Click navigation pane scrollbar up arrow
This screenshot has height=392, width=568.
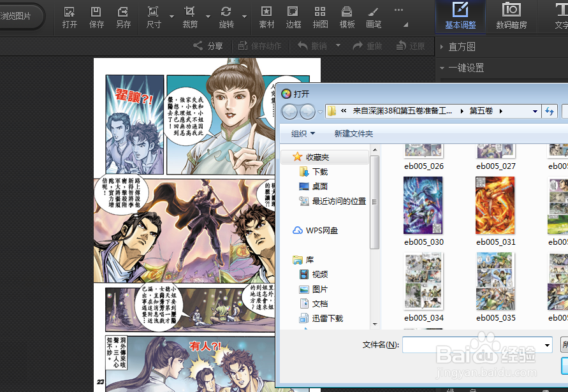tap(375, 150)
